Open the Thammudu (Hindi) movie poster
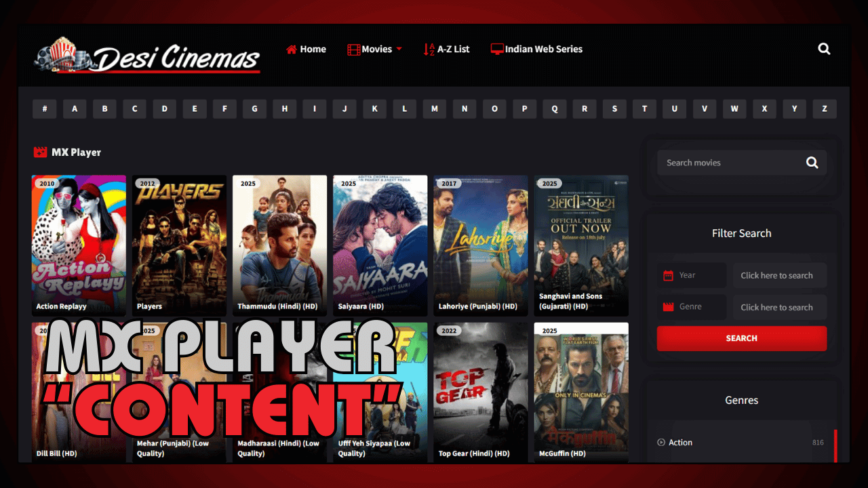 [x=279, y=245]
